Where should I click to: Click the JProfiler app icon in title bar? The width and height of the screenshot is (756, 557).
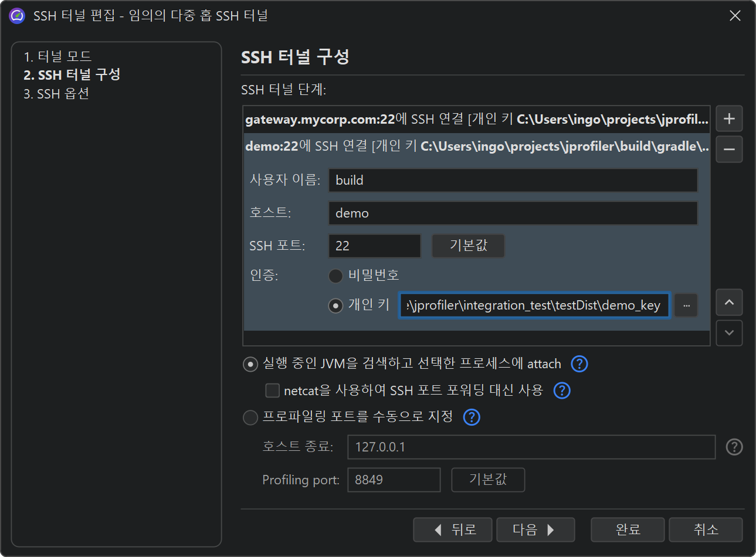(17, 16)
